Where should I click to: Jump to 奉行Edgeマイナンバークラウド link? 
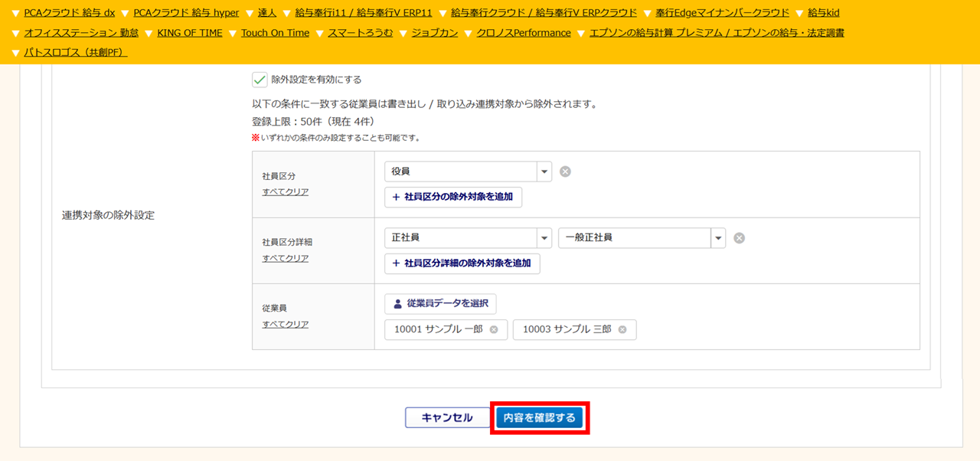click(722, 13)
